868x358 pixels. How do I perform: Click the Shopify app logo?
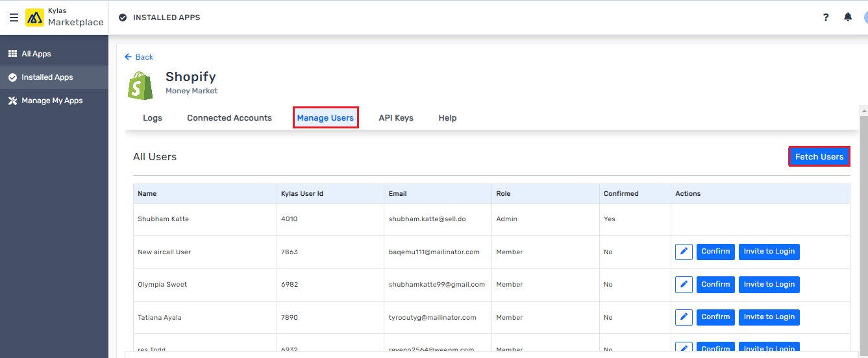pyautogui.click(x=140, y=86)
